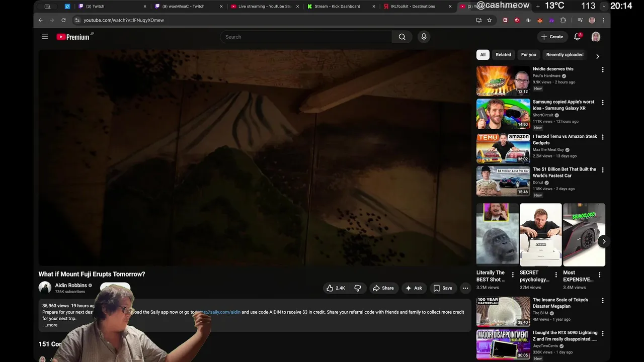Switch to the Kick Dashboard tab
644x362 pixels.
(x=341, y=7)
